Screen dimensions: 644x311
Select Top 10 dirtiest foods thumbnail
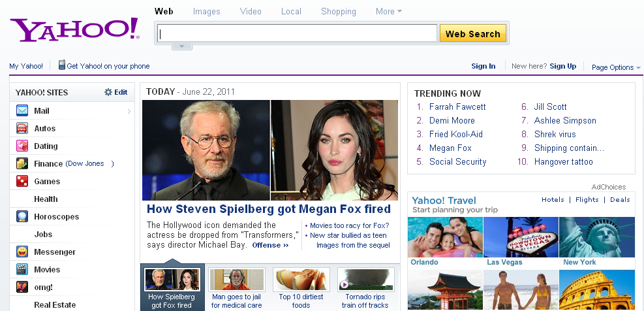(x=301, y=280)
